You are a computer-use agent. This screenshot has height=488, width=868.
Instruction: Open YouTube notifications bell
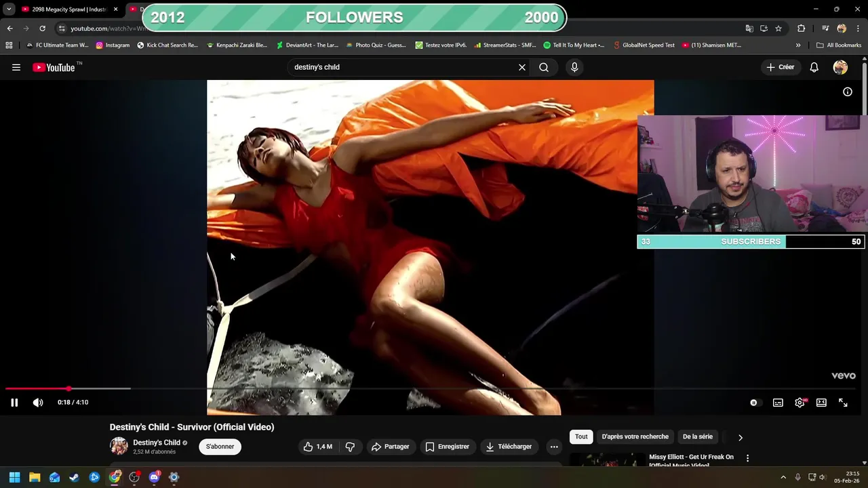coord(814,67)
